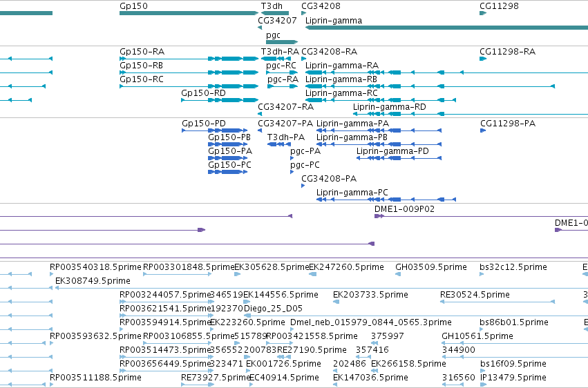Select transcript Liprin-gamma-RB
588x388 pixels.
pyautogui.click(x=430, y=86)
